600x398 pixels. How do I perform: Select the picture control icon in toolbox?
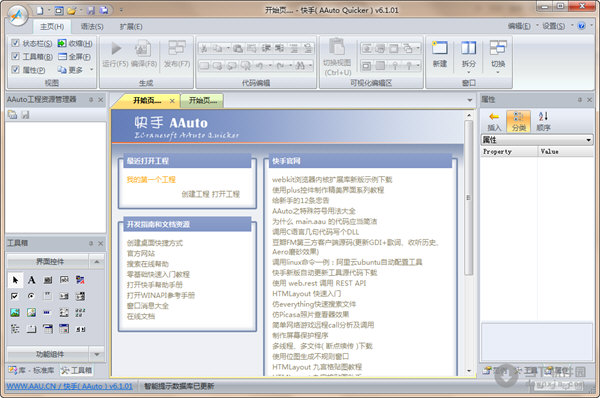(x=15, y=313)
